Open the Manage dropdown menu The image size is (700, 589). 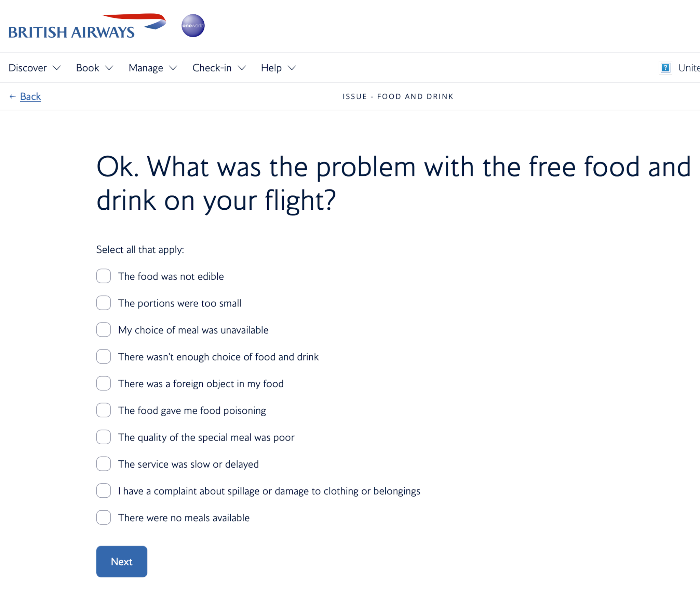point(146,68)
